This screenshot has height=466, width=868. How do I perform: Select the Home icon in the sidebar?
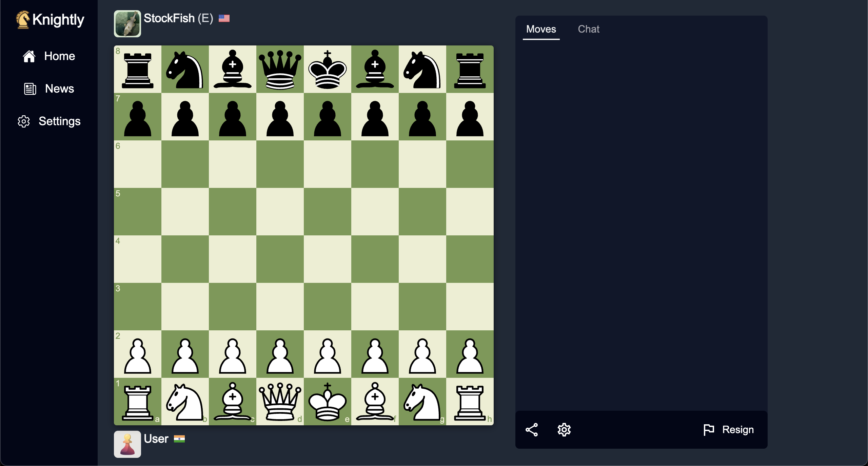point(29,56)
